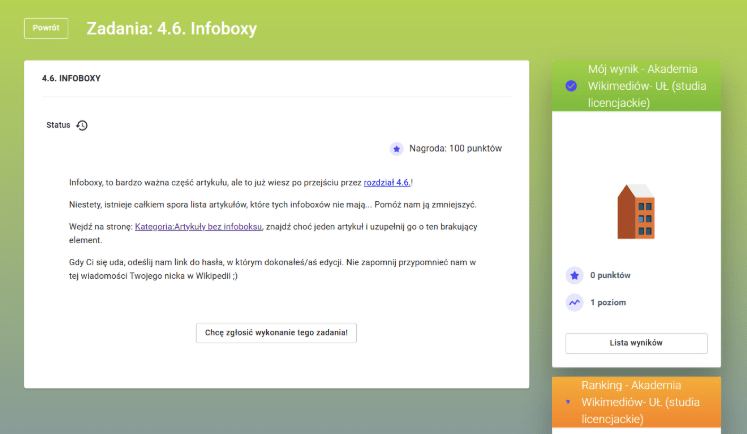Image resolution: width=747 pixels, height=434 pixels.
Task: Click the 0 punktów label
Action: tap(610, 275)
